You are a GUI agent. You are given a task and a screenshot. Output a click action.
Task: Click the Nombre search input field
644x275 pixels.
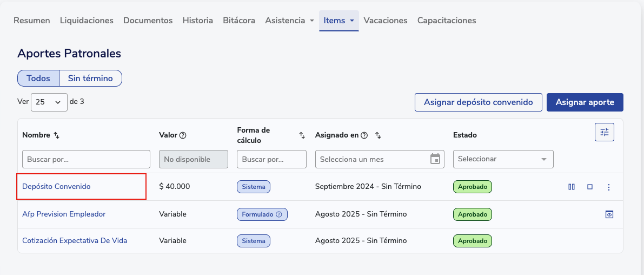coord(86,159)
